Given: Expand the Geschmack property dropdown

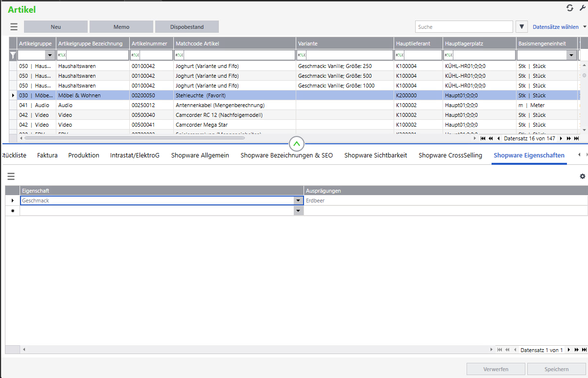Looking at the screenshot, I should [298, 200].
